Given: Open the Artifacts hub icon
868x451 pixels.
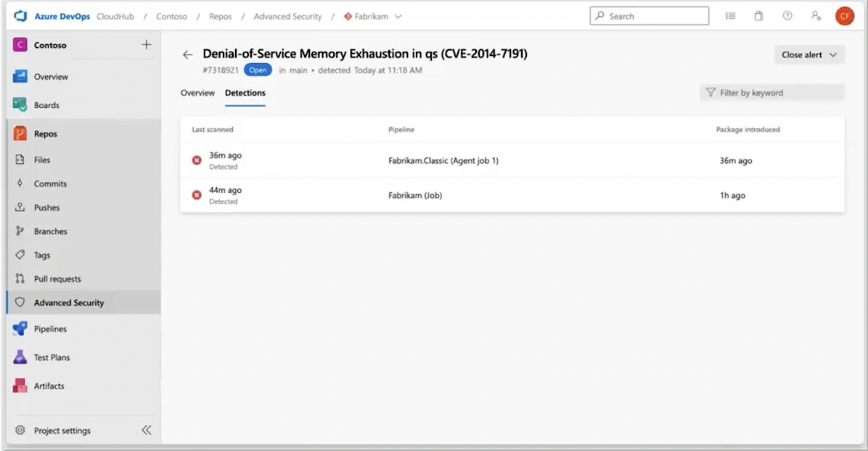Looking at the screenshot, I should [20, 386].
